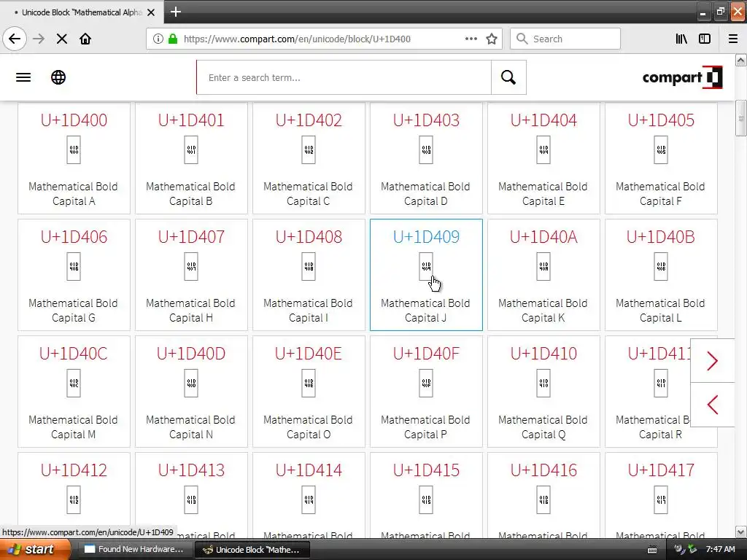The width and height of the screenshot is (747, 560).
Task: Focus the 'Enter a search term' field
Action: [344, 77]
